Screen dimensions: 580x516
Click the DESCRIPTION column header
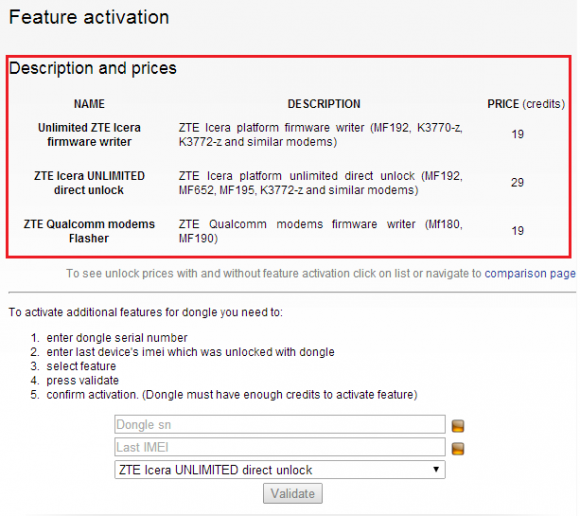[x=324, y=104]
